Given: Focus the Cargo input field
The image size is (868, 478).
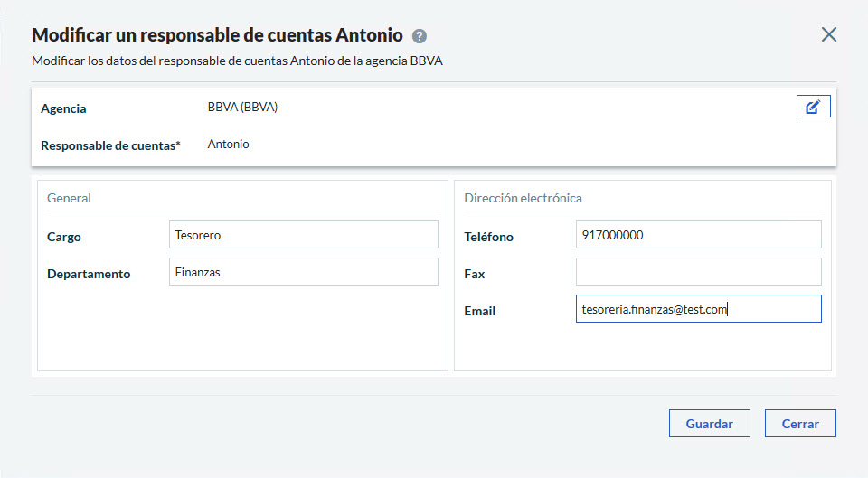Looking at the screenshot, I should (x=303, y=235).
